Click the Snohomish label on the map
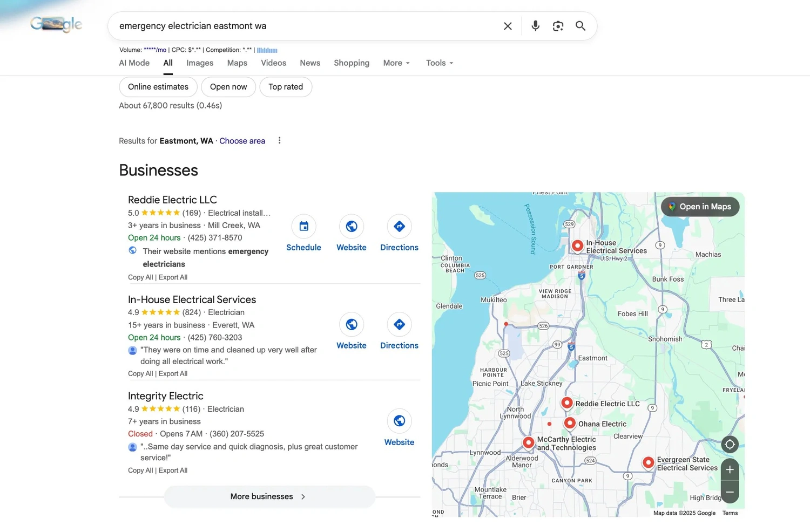This screenshot has height=532, width=810. pos(665,339)
